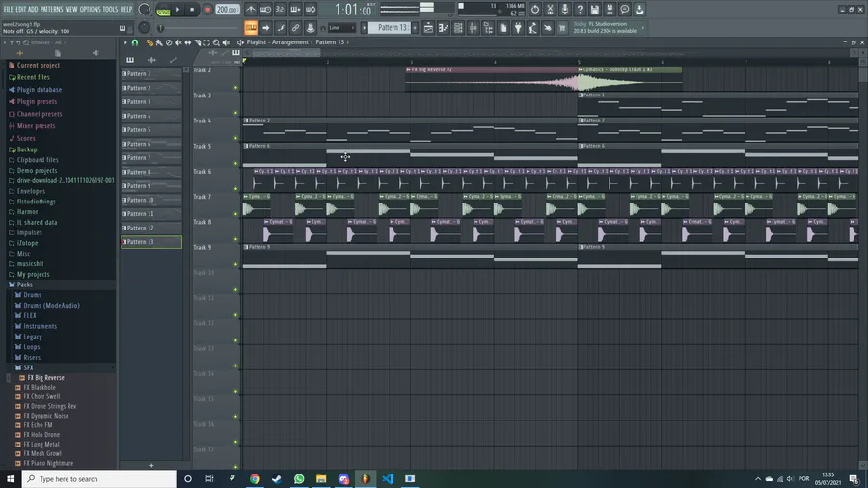
Task: Open the EDIT menu
Action: pyautogui.click(x=21, y=10)
